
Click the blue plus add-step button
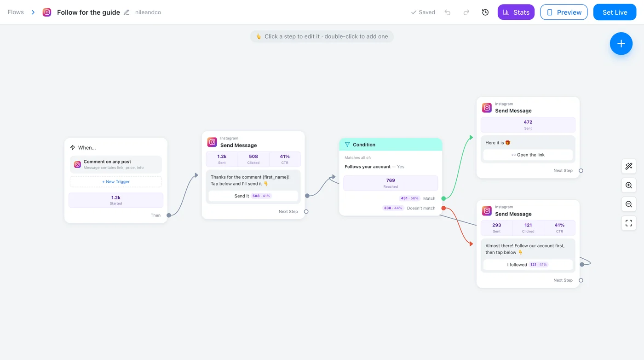(x=621, y=44)
